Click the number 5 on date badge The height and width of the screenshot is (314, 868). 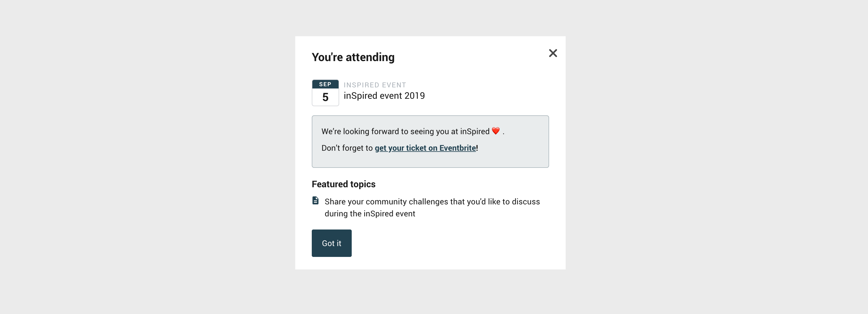[325, 97]
